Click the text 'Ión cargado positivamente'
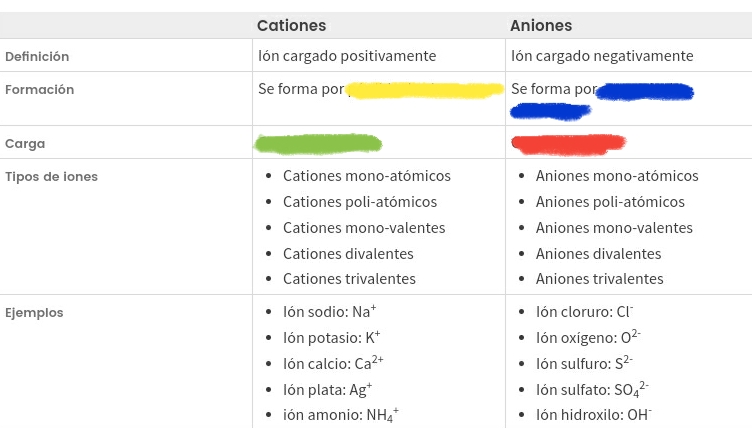Image resolution: width=752 pixels, height=428 pixels. click(347, 56)
